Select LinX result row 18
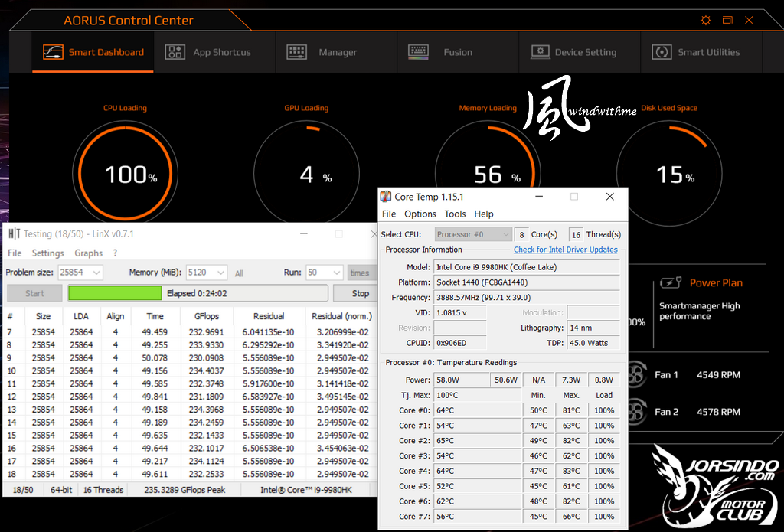Image resolution: width=784 pixels, height=532 pixels. [x=190, y=474]
